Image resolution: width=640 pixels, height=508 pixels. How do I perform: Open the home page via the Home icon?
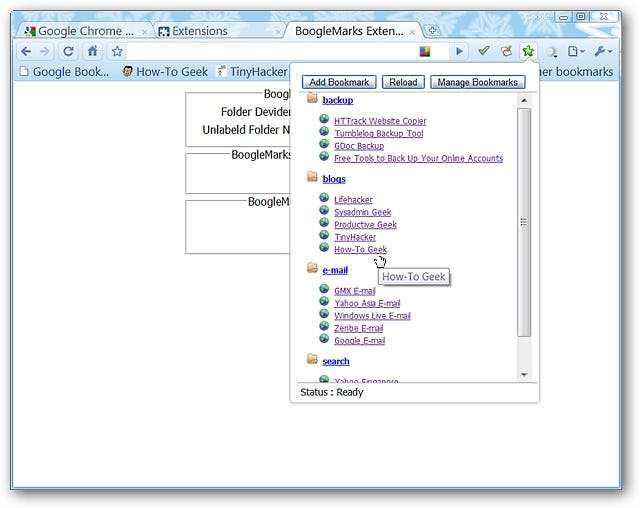pyautogui.click(x=92, y=51)
